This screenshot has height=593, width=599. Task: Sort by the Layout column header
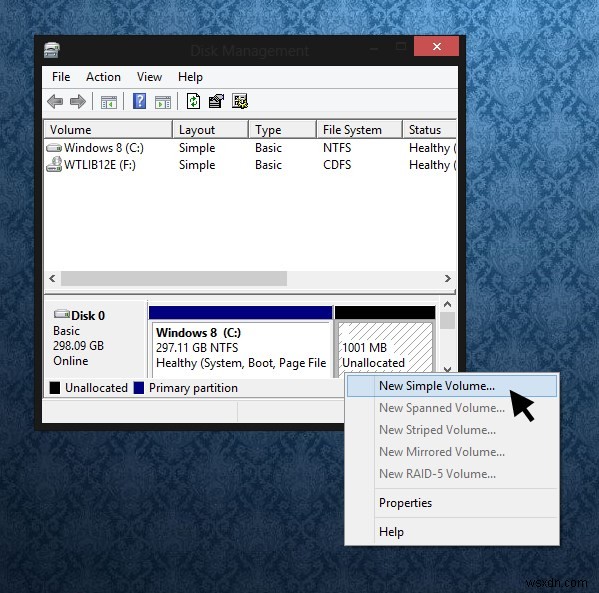click(211, 130)
